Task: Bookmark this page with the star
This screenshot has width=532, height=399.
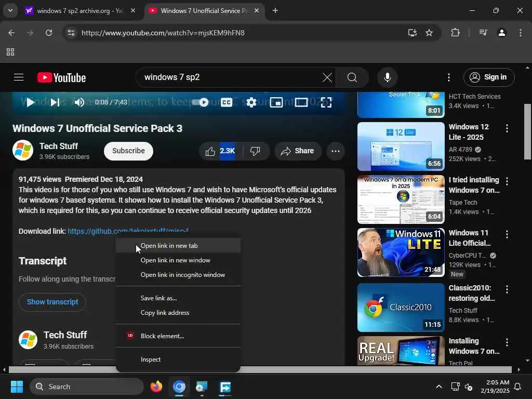Action: (x=429, y=33)
